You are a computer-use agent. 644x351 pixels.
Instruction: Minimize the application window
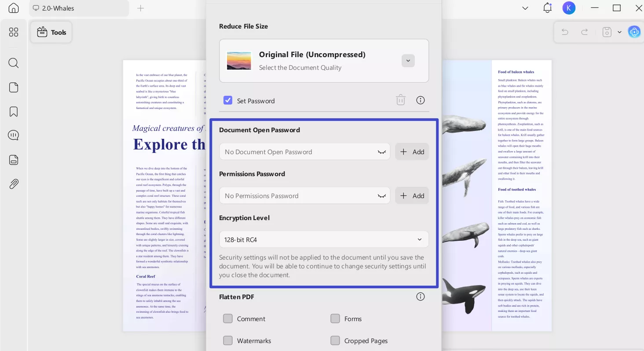point(595,8)
